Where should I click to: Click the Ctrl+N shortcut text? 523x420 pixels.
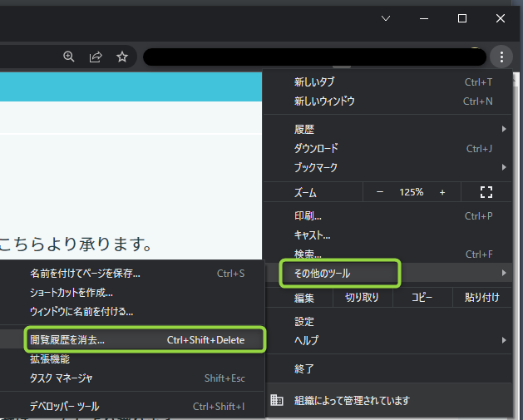[477, 101]
